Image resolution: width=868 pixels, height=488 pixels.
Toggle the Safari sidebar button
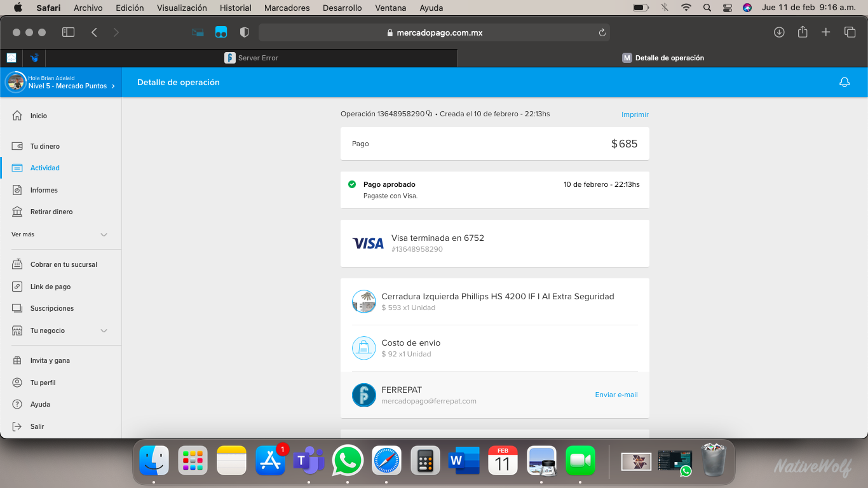pos(68,32)
